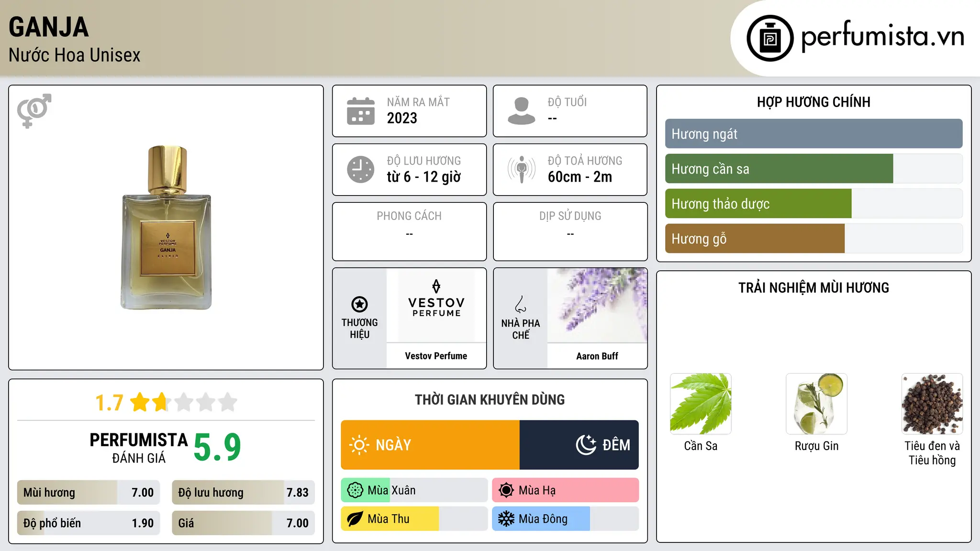This screenshot has height=551, width=980.
Task: Click the perfumista.vn perfume bottle logo icon
Action: (770, 38)
